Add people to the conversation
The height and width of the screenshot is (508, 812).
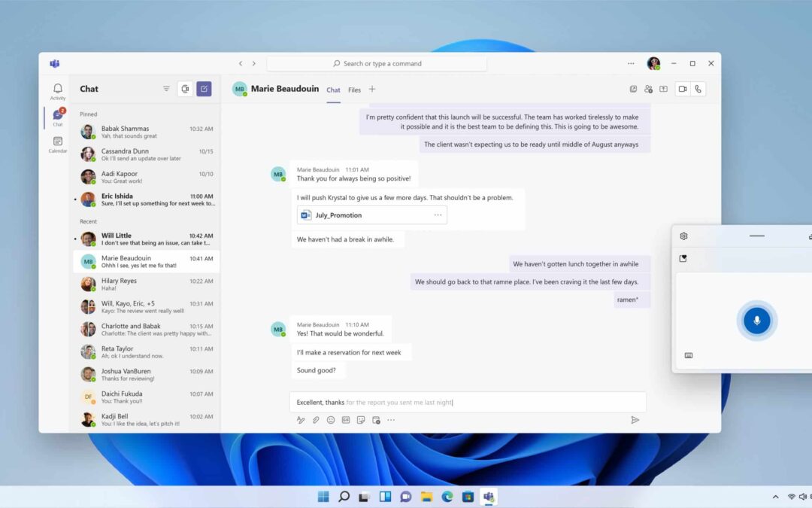[648, 89]
